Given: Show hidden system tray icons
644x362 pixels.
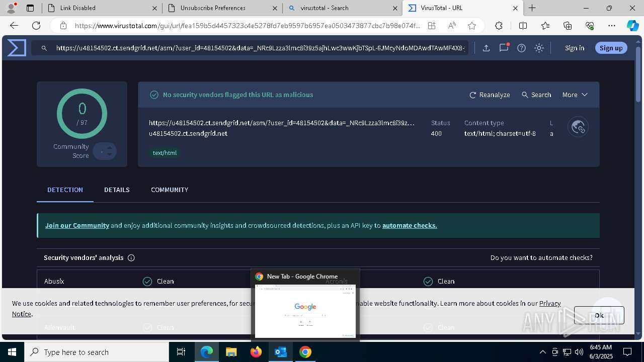Looking at the screenshot, I should point(542,352).
